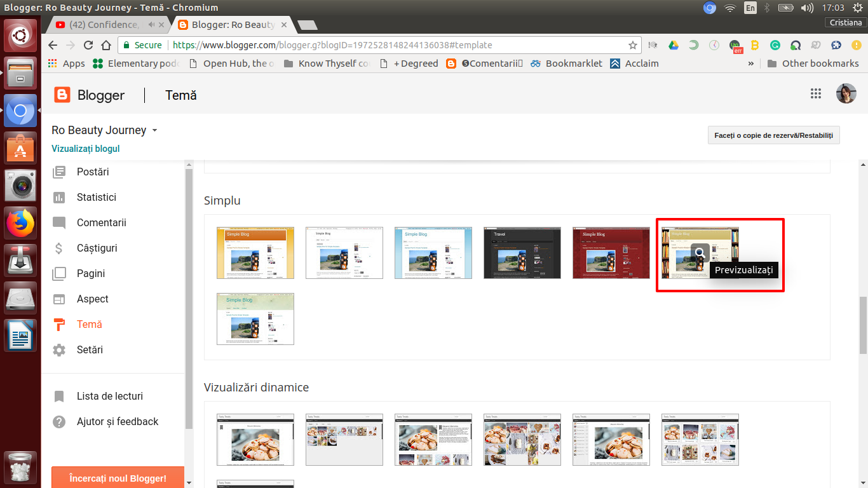
Task: Select the orange Simple Blog theme thumbnail
Action: [255, 253]
